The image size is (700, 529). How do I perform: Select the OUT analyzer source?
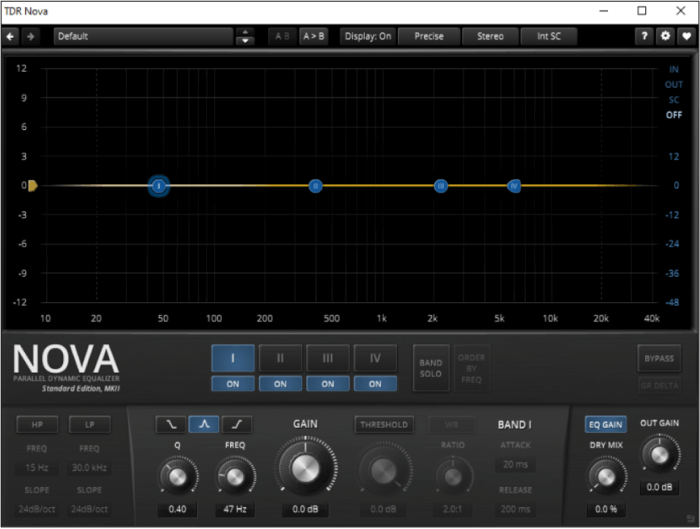click(x=674, y=85)
